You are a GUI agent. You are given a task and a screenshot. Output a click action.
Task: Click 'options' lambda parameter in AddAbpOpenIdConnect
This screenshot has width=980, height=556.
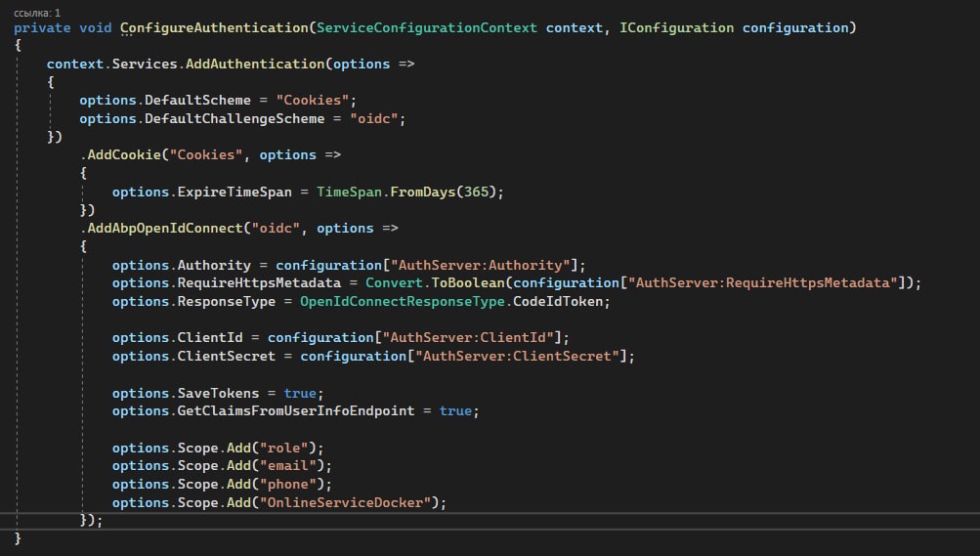click(345, 229)
